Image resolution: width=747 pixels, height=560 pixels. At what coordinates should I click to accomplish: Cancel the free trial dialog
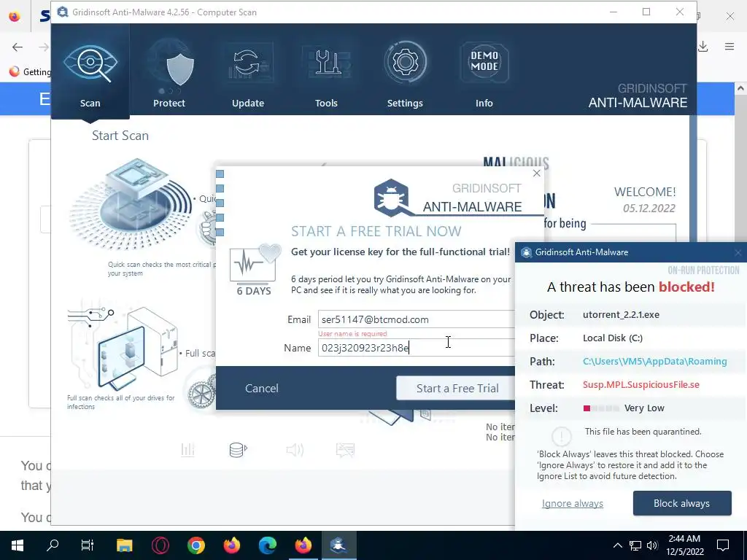262,388
